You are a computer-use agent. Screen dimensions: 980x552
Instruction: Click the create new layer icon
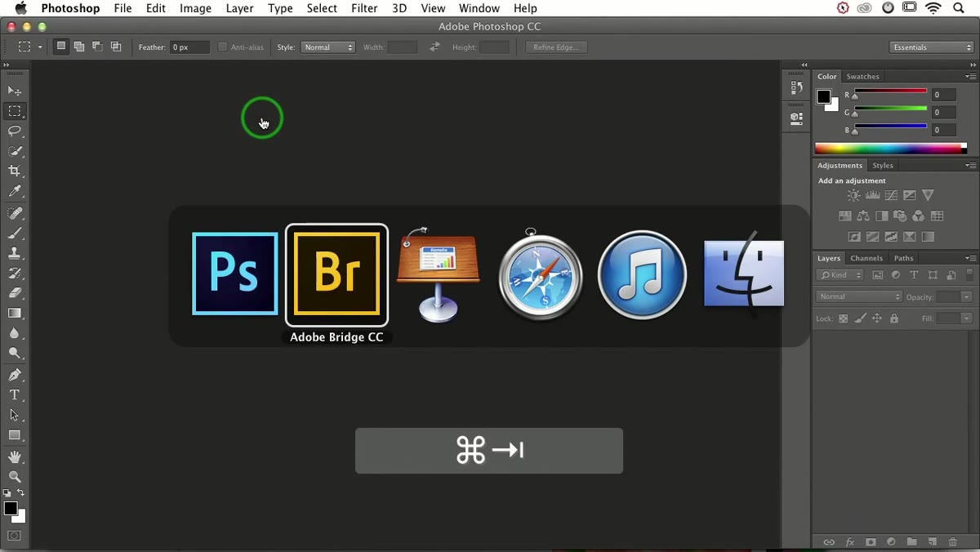click(x=932, y=541)
